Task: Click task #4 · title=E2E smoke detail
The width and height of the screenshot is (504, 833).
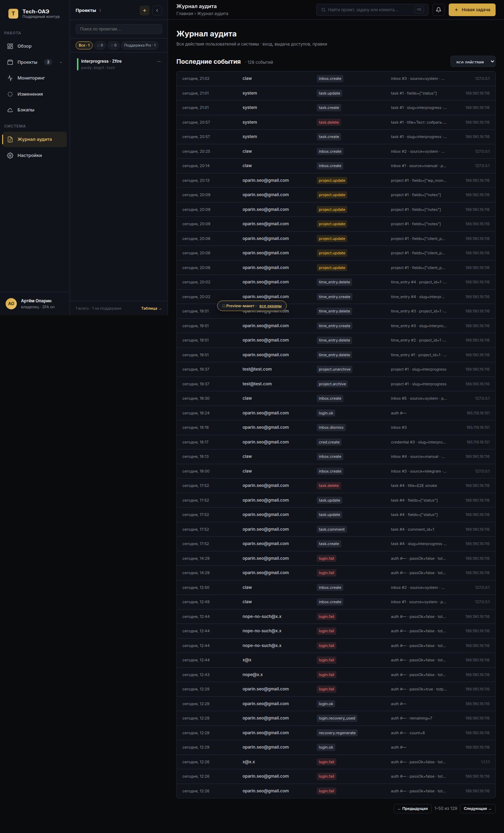Action: [414, 486]
